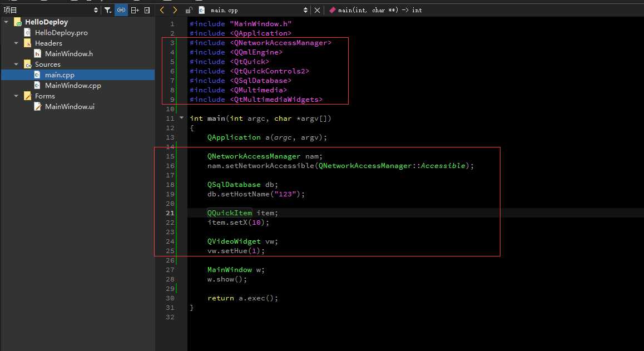Select MainWindow.h in project tree
The image size is (644, 351).
click(x=69, y=54)
